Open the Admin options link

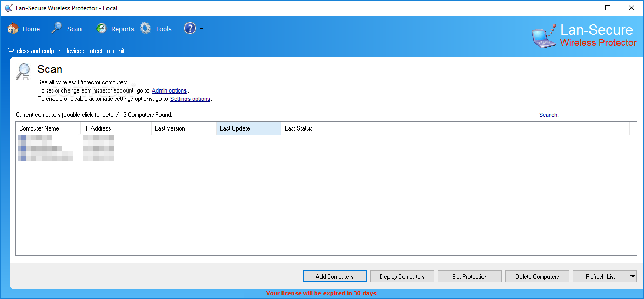click(169, 90)
